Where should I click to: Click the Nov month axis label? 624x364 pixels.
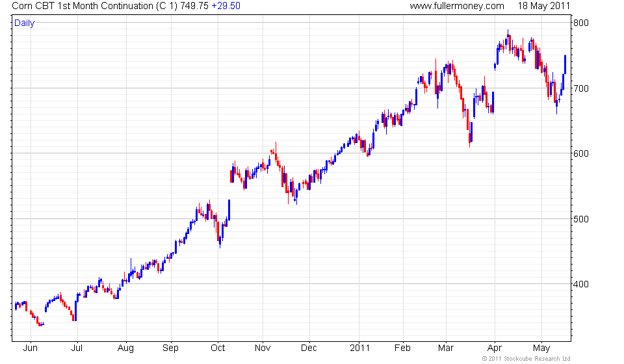(x=262, y=348)
